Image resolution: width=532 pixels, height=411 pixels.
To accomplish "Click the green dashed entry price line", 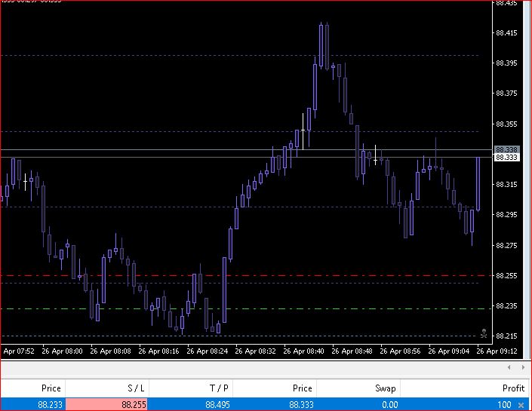I will pyautogui.click(x=246, y=308).
